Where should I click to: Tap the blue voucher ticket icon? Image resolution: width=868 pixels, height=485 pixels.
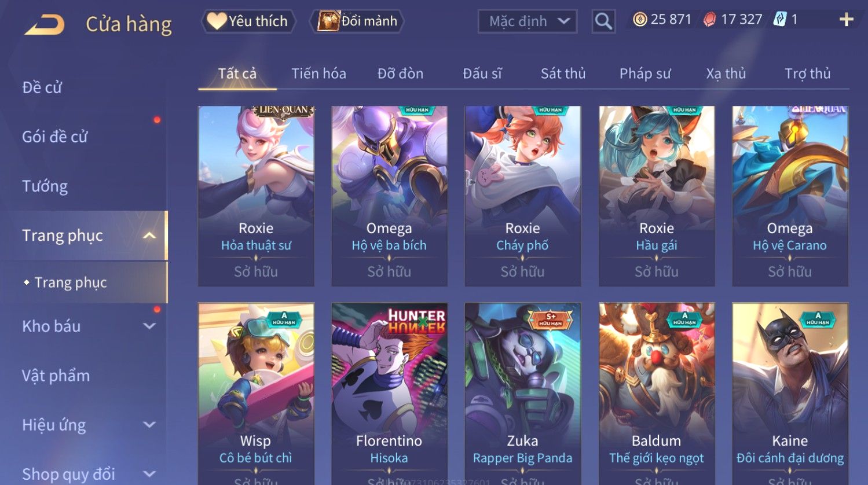coord(779,20)
